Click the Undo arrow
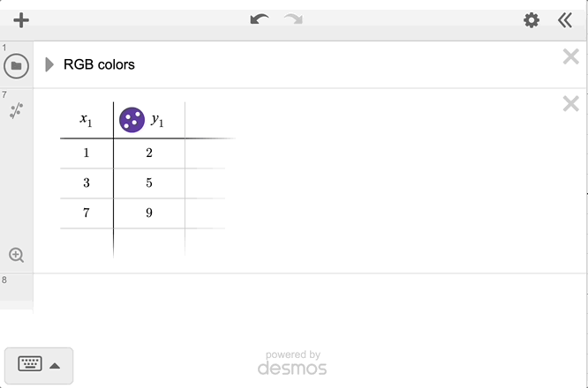 coord(259,19)
